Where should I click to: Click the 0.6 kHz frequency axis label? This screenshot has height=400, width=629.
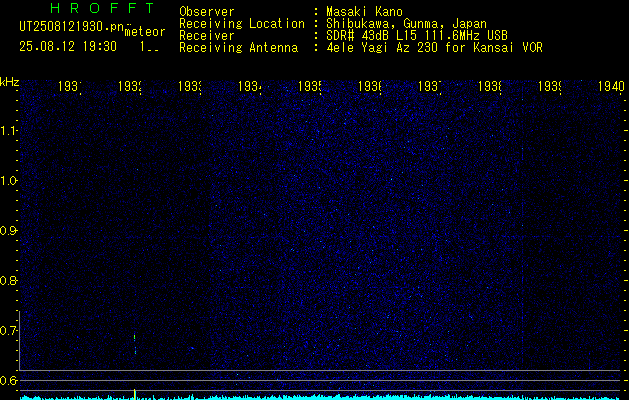click(8, 380)
